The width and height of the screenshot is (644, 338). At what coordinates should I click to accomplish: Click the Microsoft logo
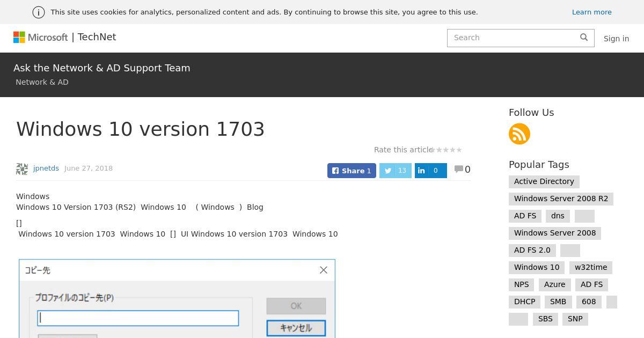click(41, 37)
